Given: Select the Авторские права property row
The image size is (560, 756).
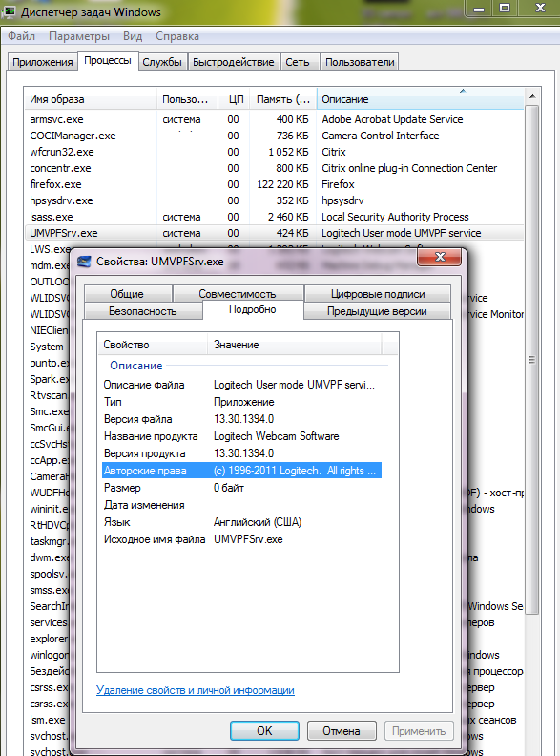Looking at the screenshot, I should (241, 471).
